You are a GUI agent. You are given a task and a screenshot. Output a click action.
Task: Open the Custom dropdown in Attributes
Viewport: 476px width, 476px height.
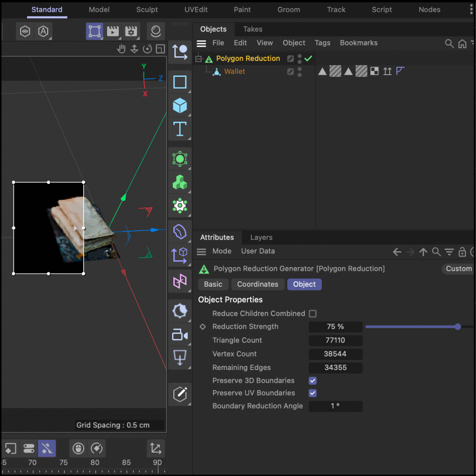[x=459, y=269]
